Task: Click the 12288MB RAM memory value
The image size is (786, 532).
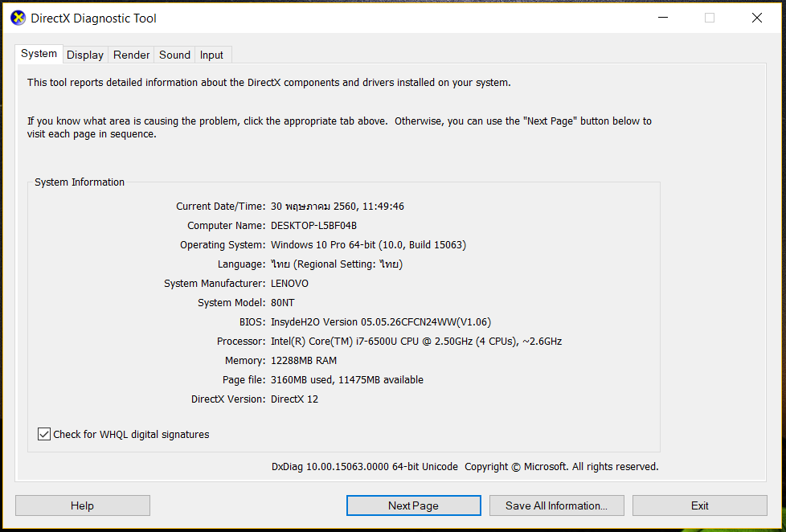Action: coord(304,361)
